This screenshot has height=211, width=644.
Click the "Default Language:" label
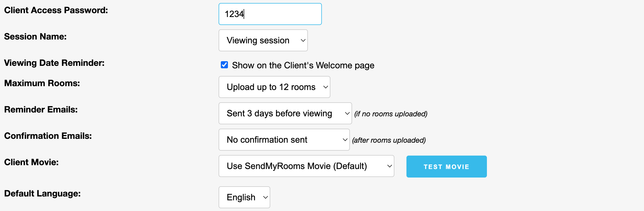pyautogui.click(x=43, y=193)
